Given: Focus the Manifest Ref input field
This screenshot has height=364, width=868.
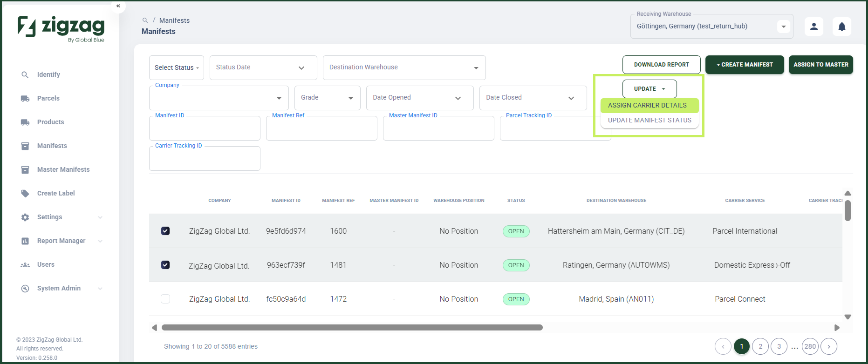Looking at the screenshot, I should 321,128.
